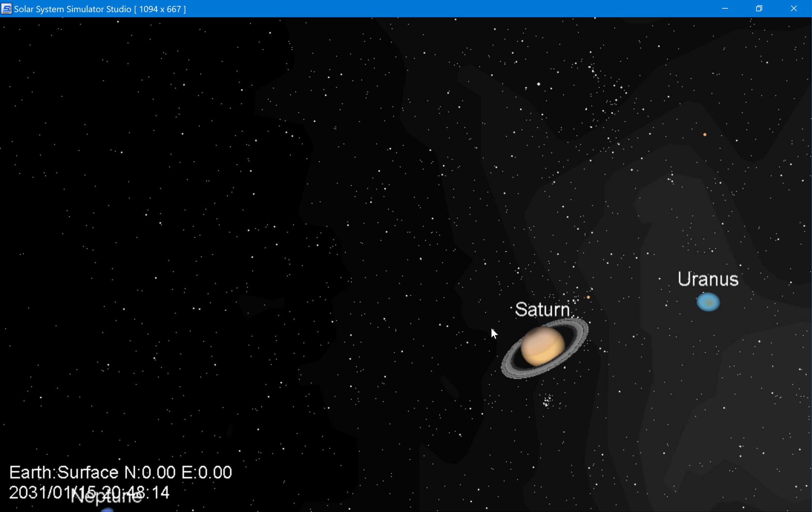Close the Solar System Simulator window
The width and height of the screenshot is (812, 512).
794,8
